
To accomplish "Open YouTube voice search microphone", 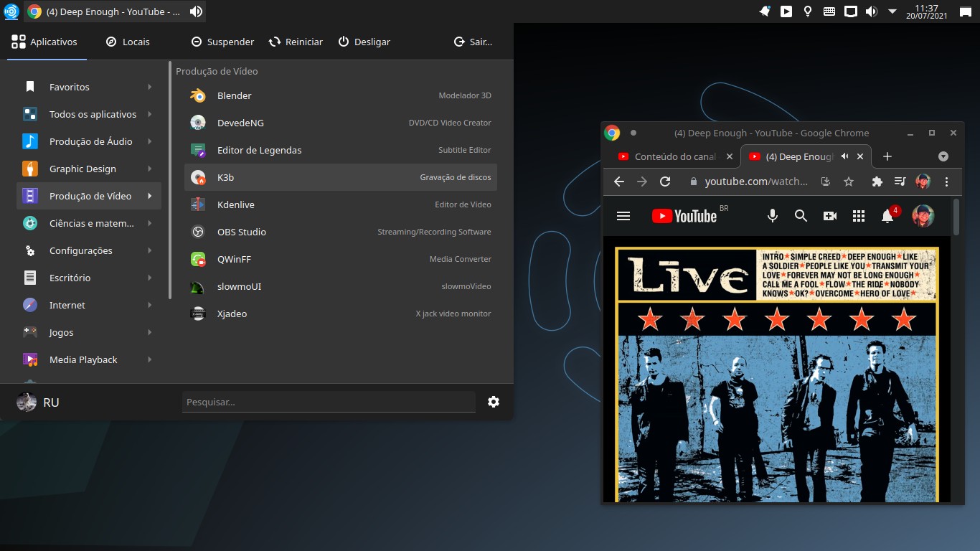I will point(773,216).
